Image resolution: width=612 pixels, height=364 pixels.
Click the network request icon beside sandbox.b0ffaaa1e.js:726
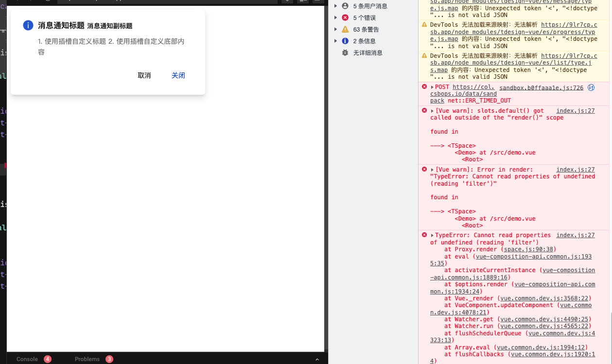591,88
